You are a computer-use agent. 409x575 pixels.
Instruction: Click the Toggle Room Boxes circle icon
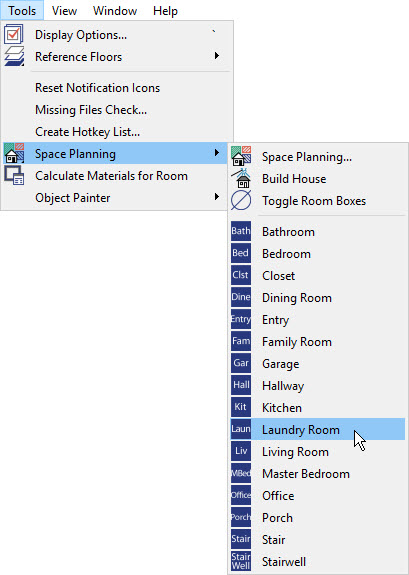[241, 201]
